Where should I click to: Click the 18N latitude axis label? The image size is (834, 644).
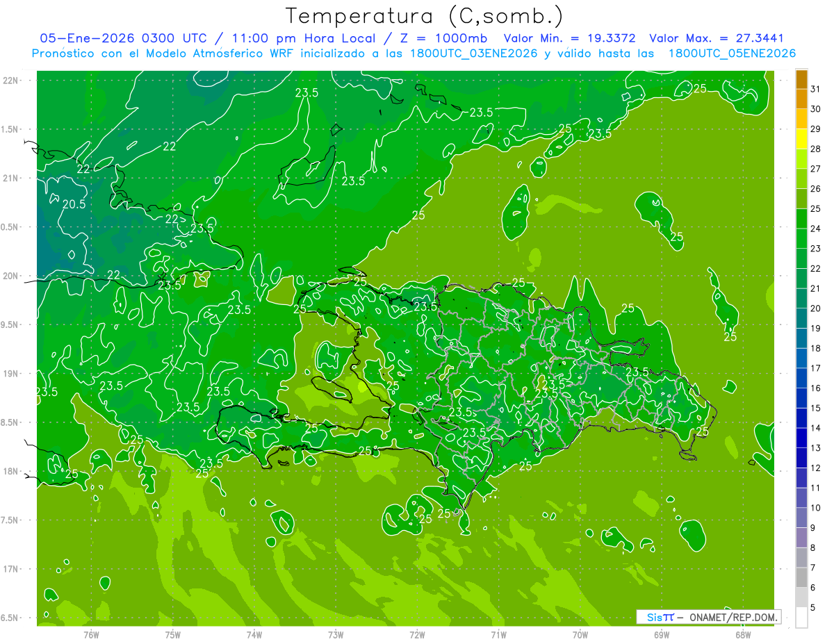pyautogui.click(x=11, y=471)
